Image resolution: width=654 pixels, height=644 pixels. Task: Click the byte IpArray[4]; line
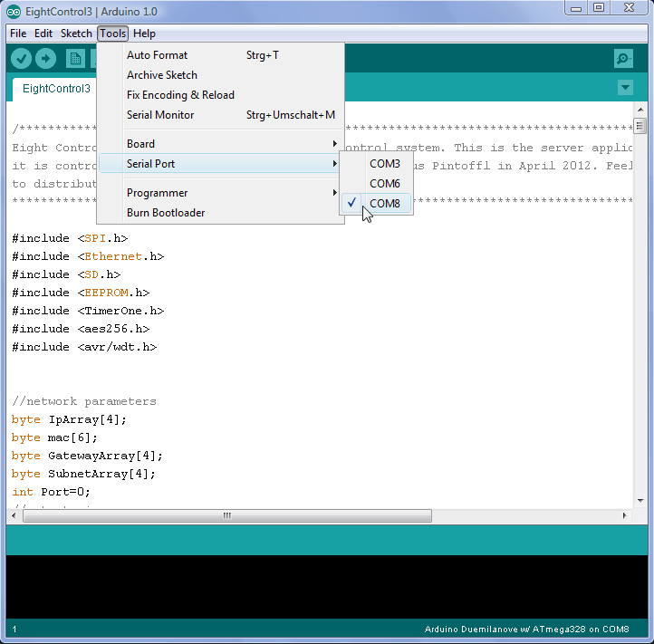69,419
